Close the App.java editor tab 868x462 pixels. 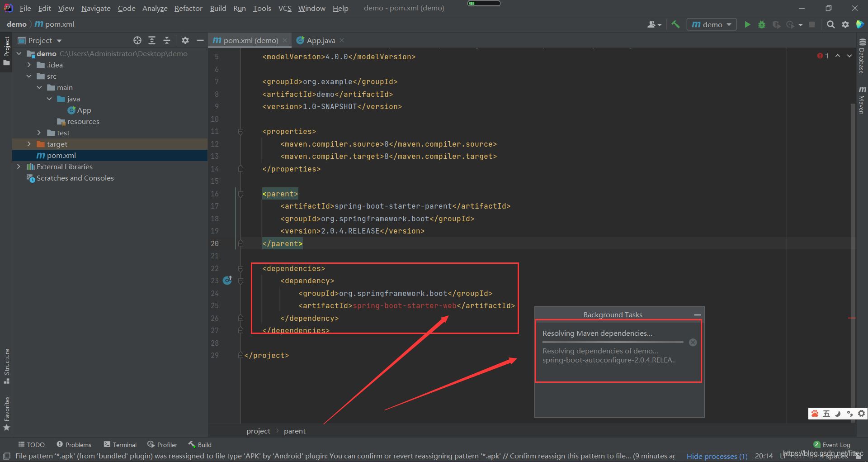click(x=342, y=40)
